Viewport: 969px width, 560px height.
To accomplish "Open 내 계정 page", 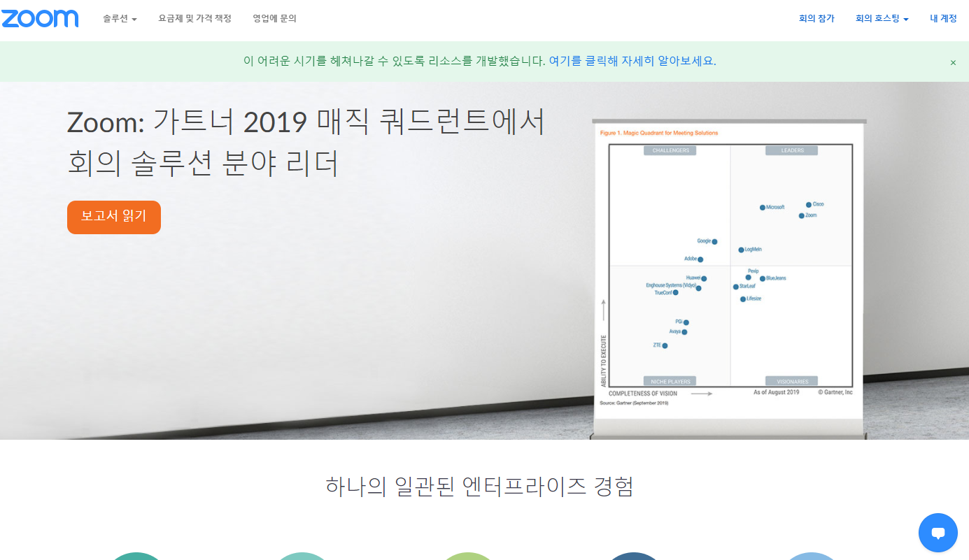I will click(943, 19).
